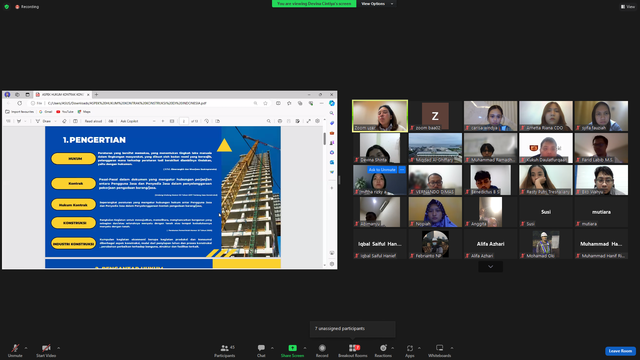Open the Chat panel
The width and height of the screenshot is (640, 360).
(x=261, y=350)
